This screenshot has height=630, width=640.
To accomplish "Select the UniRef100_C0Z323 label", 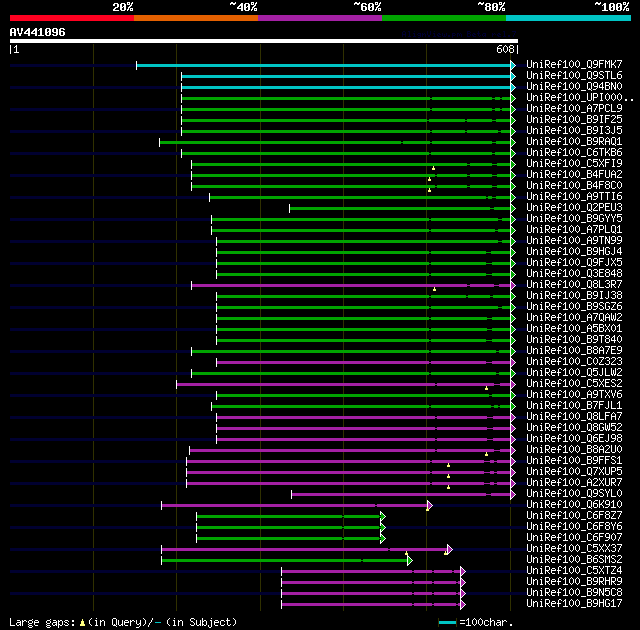I will click(x=574, y=362).
